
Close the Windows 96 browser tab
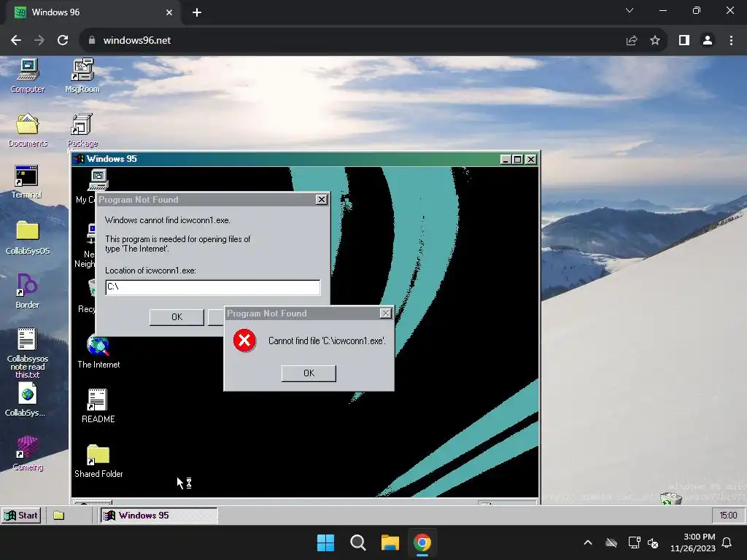tap(169, 12)
